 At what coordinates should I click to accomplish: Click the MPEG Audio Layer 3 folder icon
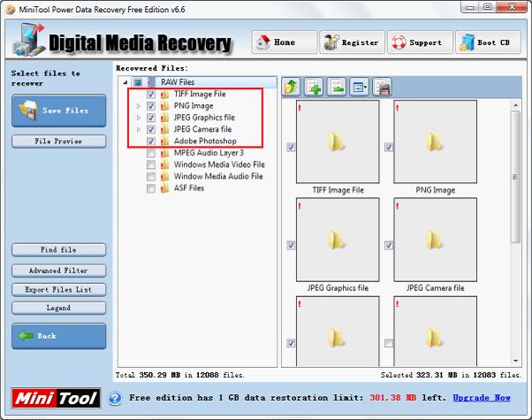(x=164, y=153)
